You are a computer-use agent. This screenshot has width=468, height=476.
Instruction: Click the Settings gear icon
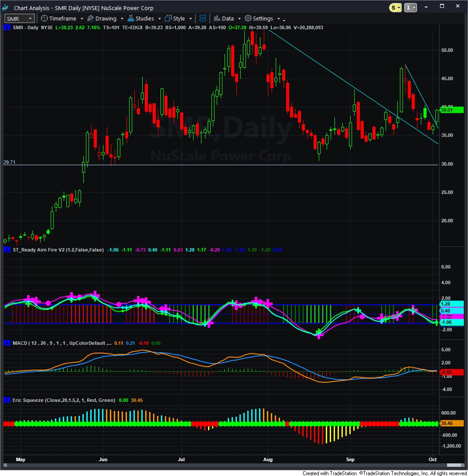(248, 18)
